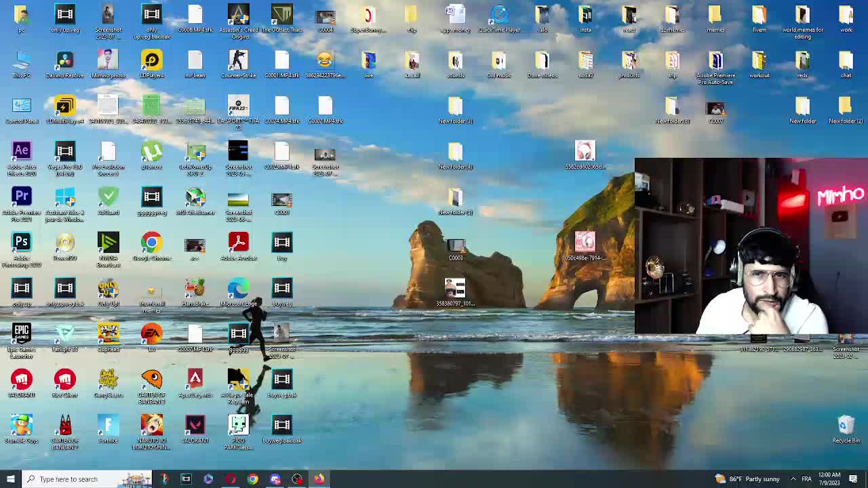This screenshot has width=868, height=488.
Task: Open Adobe Premiere Pro 2021 icon
Action: point(22,198)
